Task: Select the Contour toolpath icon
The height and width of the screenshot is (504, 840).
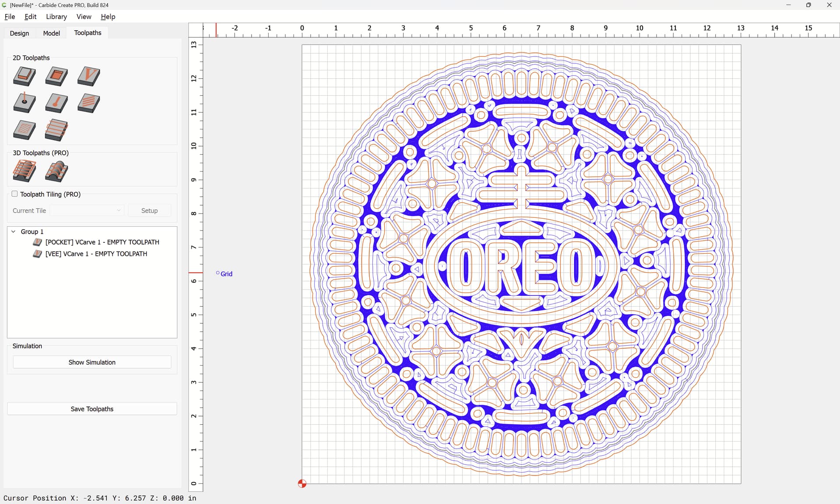Action: (x=24, y=76)
